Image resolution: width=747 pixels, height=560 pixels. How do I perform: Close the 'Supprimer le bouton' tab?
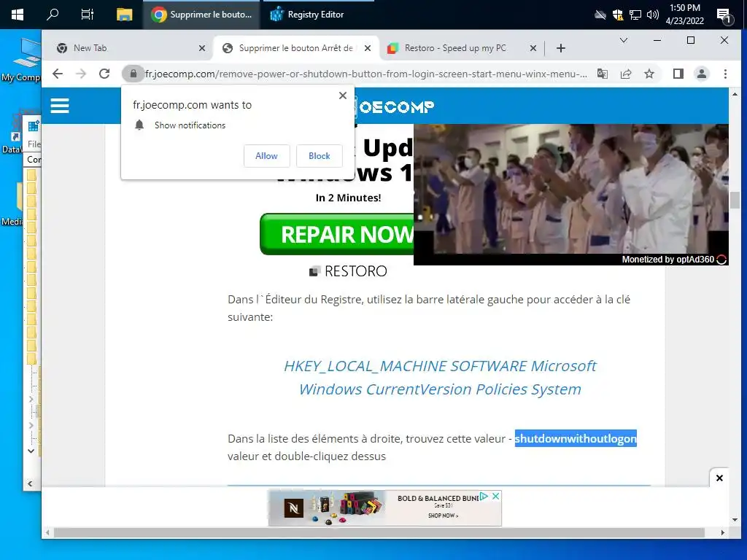(368, 48)
